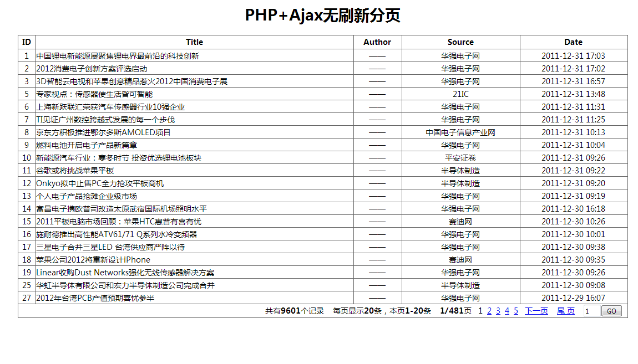Viewport: 638px width, 364px height.
Task: Click the Source column header
Action: point(460,42)
